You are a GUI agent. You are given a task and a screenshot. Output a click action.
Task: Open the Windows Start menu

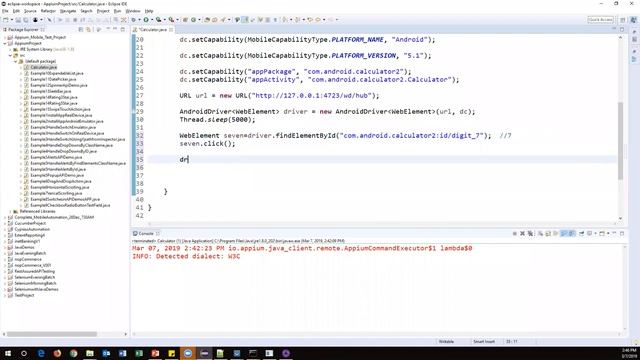[x=7, y=353]
